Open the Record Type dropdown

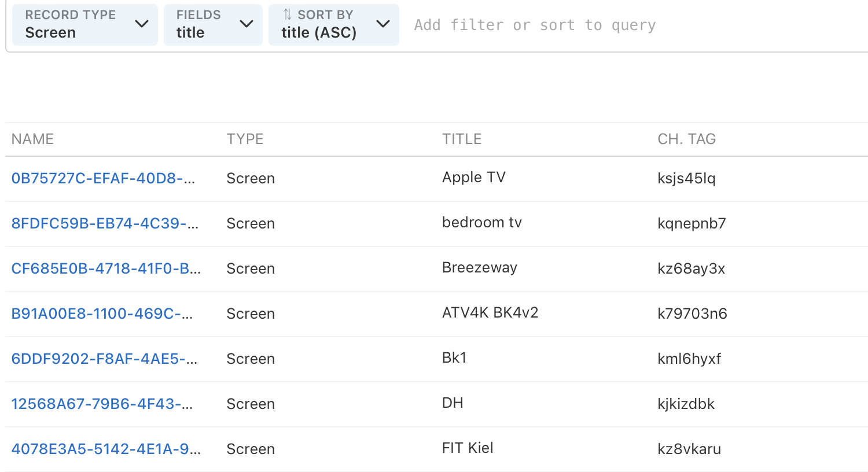pyautogui.click(x=85, y=24)
